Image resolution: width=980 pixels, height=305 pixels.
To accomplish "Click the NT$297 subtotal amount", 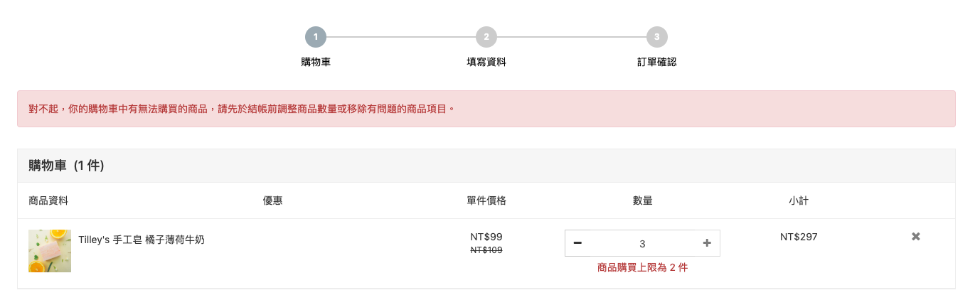I will point(799,237).
